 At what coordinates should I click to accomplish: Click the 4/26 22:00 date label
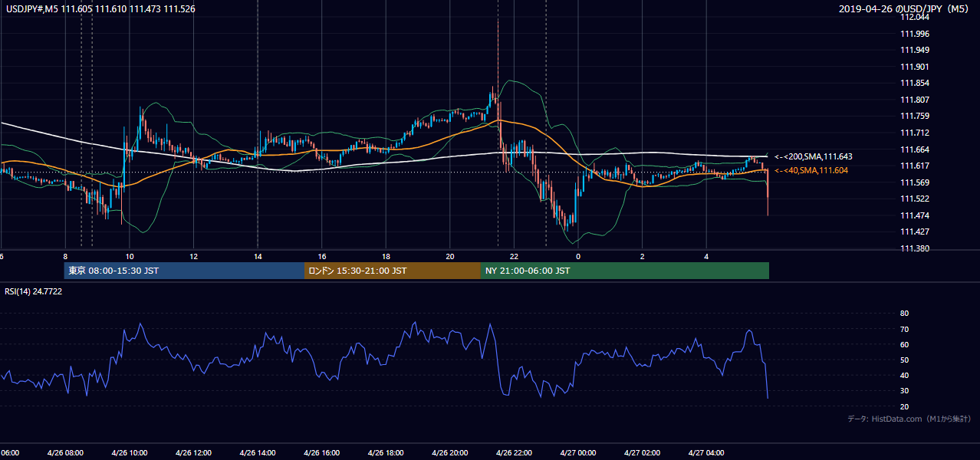click(x=513, y=453)
